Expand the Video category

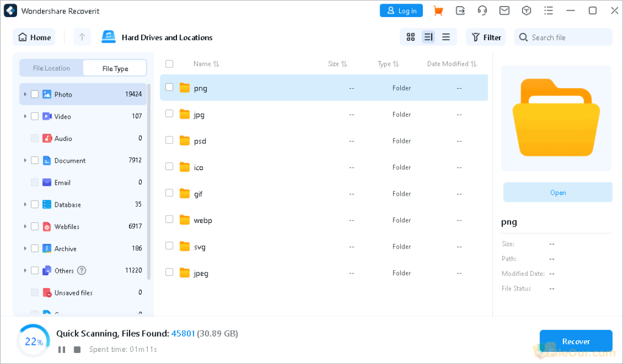(x=25, y=116)
